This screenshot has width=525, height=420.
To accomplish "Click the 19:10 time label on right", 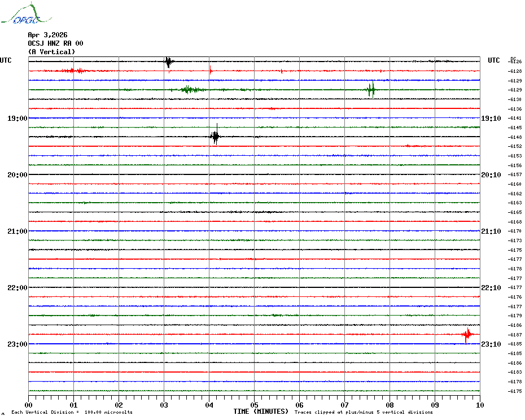I will 491,119.
